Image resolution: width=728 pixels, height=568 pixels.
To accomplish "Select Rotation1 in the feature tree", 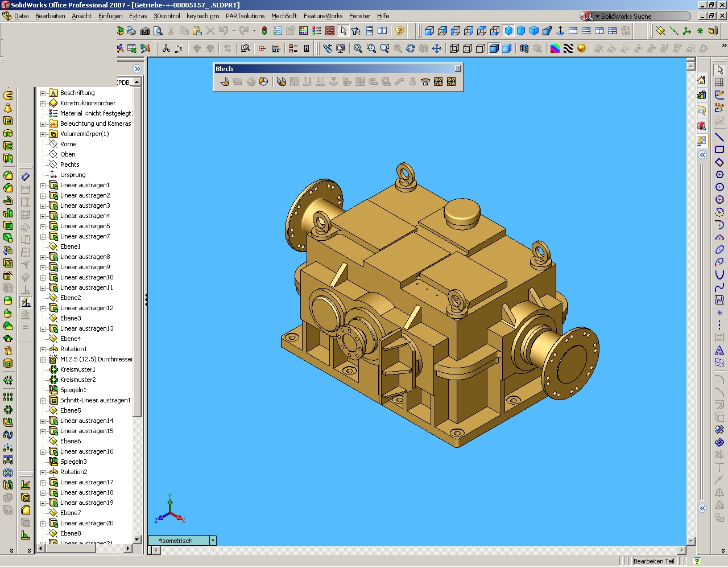I will pos(73,349).
